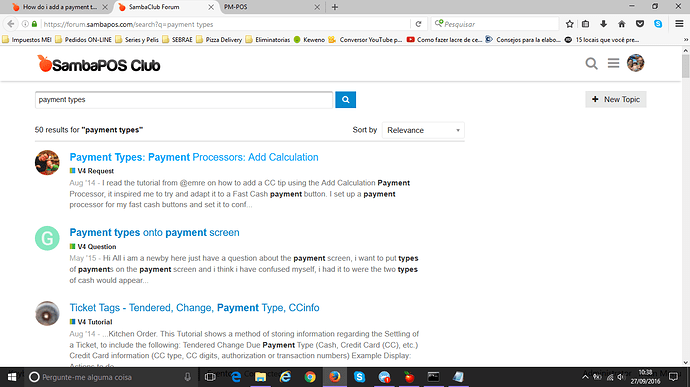Open Skype from the taskbar
This screenshot has width=690, height=387.
pyautogui.click(x=360, y=377)
